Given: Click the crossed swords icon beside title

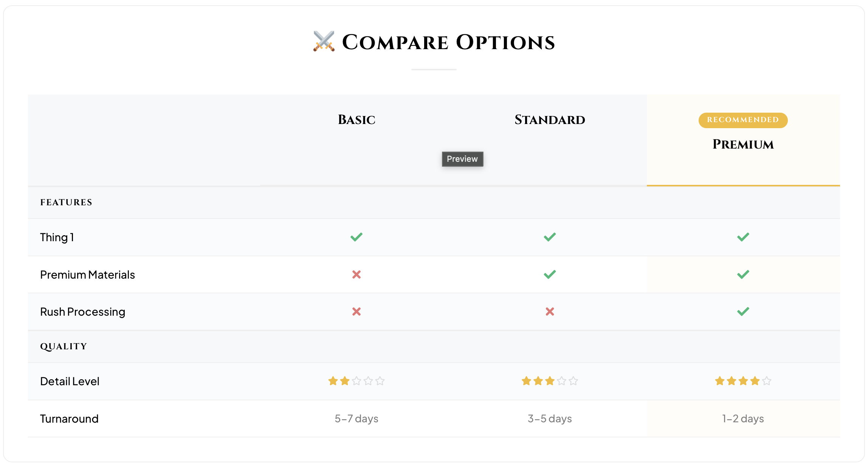Looking at the screenshot, I should tap(324, 42).
